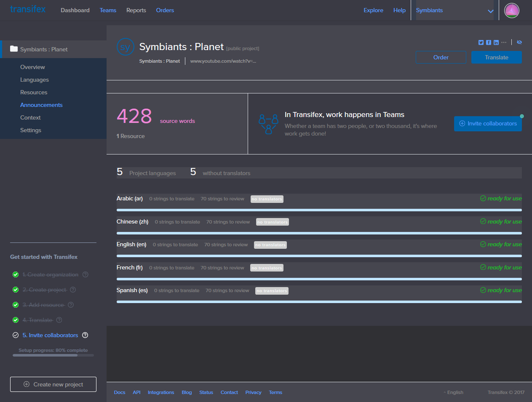
Task: Click the Invite collaborators button
Action: point(488,123)
